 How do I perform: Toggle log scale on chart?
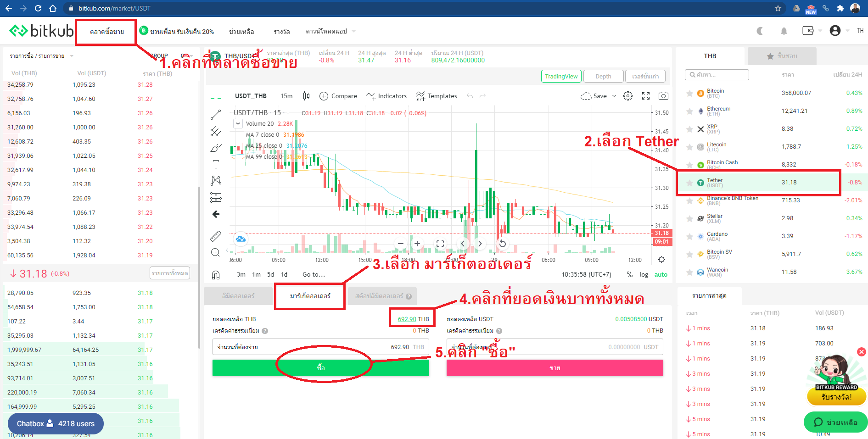click(644, 274)
